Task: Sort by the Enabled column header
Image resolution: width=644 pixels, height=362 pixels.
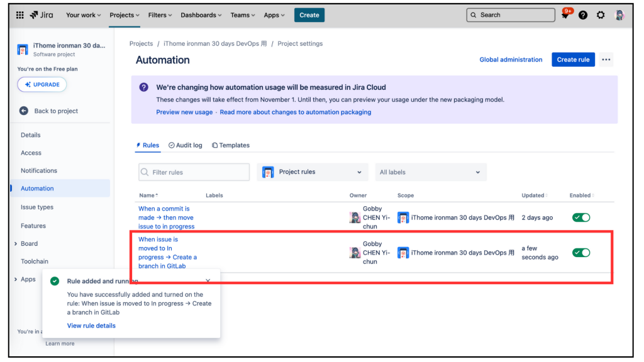Action: point(582,196)
